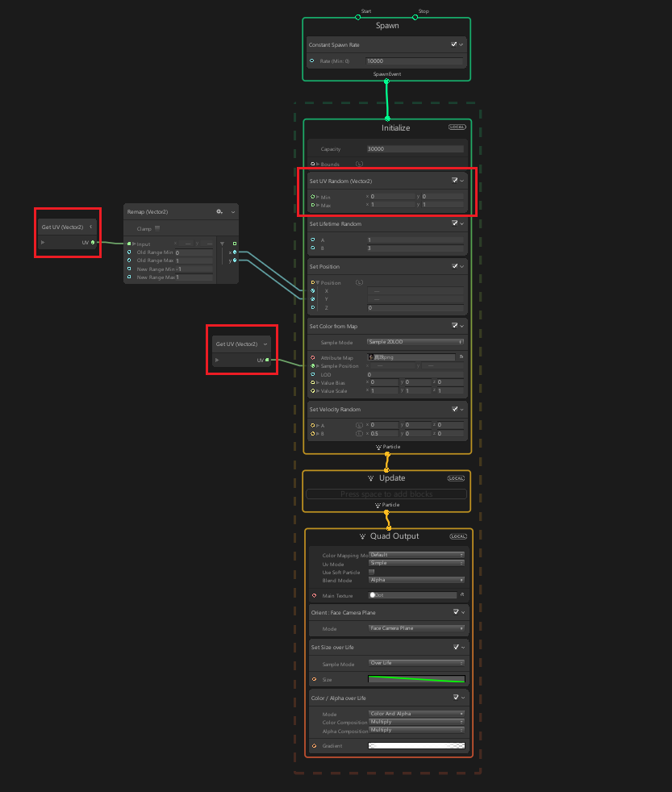The image size is (672, 792).
Task: Click the New Range Min field in Remap
Action: click(x=194, y=269)
